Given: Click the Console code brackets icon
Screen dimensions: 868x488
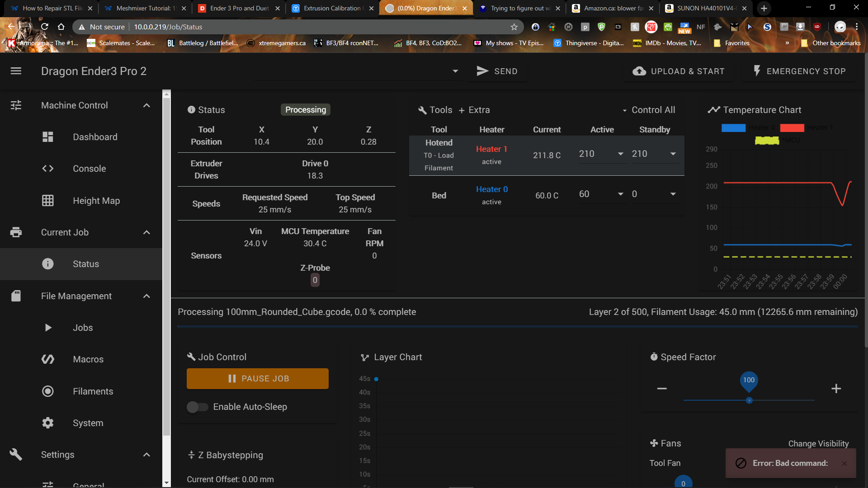Looking at the screenshot, I should 48,169.
